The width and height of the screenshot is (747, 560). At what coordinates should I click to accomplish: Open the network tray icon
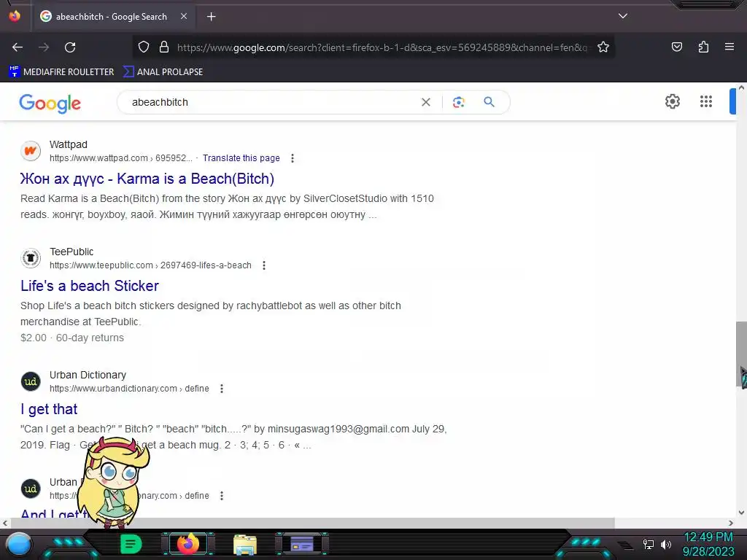click(x=649, y=544)
